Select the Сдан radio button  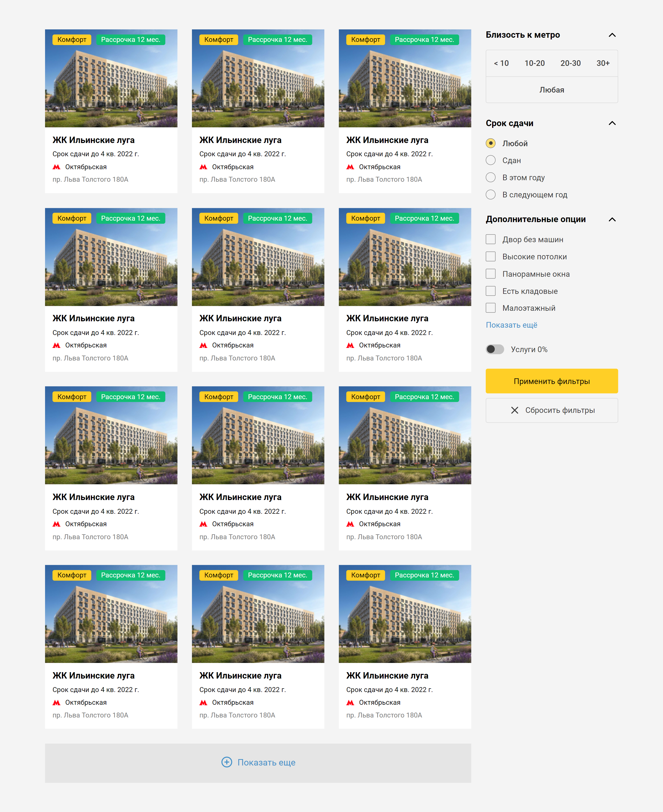coord(490,160)
